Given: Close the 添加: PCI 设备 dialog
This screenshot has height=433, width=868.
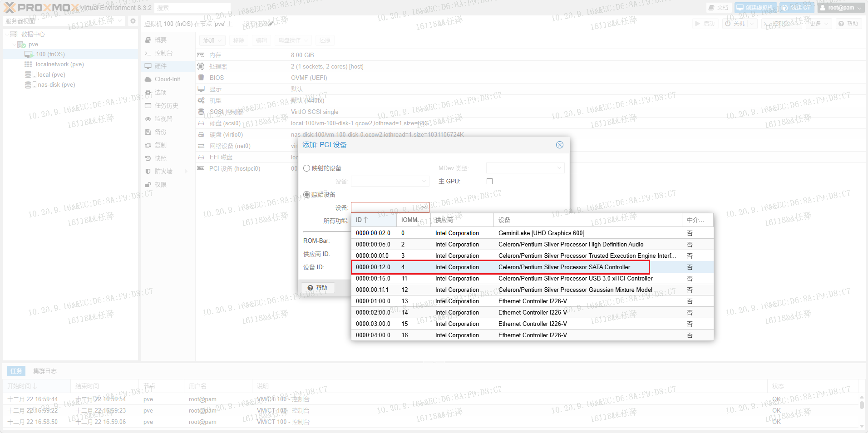Looking at the screenshot, I should point(560,145).
